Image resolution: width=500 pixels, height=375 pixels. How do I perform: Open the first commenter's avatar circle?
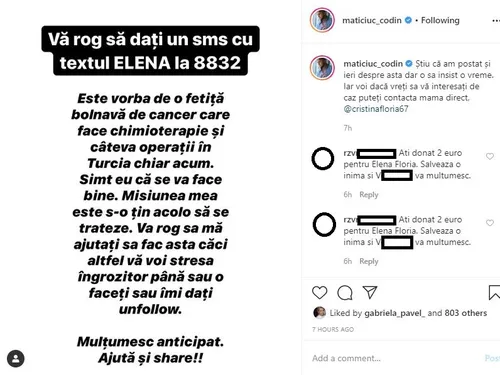[x=323, y=158]
